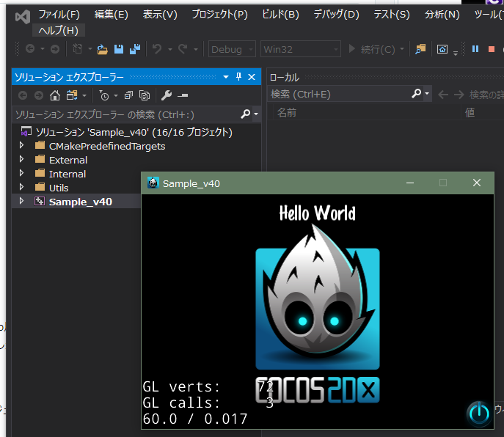Select solution 'Sample_v40' root node
This screenshot has height=437, width=504.
coord(134,132)
